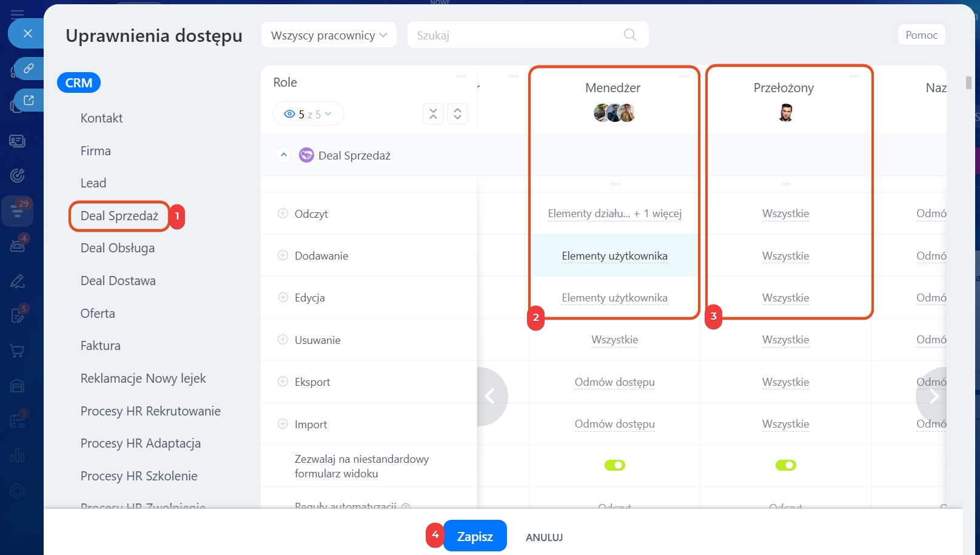Change Przełożony Eksport permission value
This screenshot has width=980, height=555.
(785, 382)
